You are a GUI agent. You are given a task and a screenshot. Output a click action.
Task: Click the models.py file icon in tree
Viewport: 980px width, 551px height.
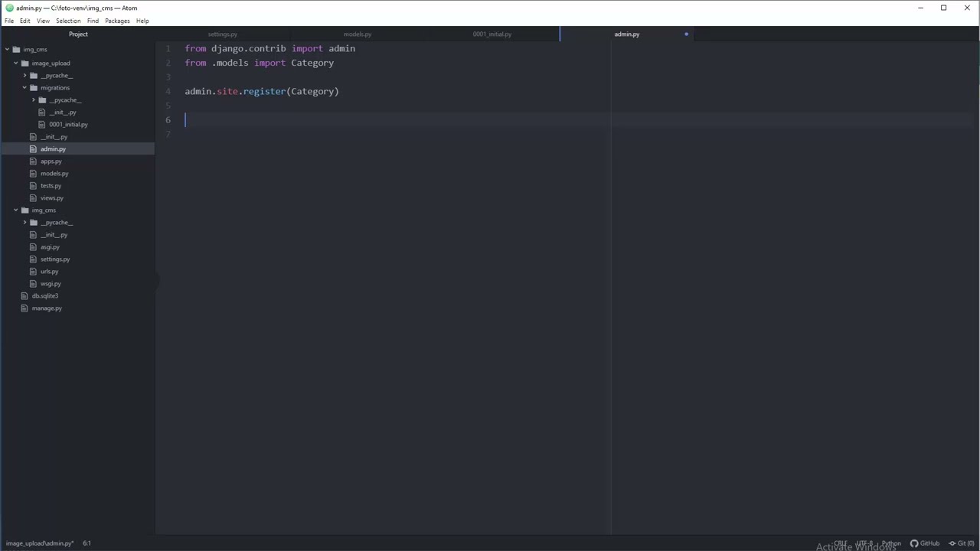(33, 173)
